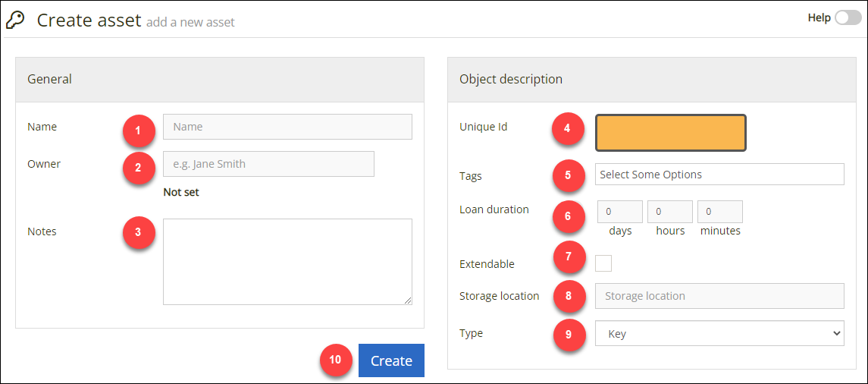Click the blue Create button
This screenshot has width=868, height=384.
pos(391,360)
